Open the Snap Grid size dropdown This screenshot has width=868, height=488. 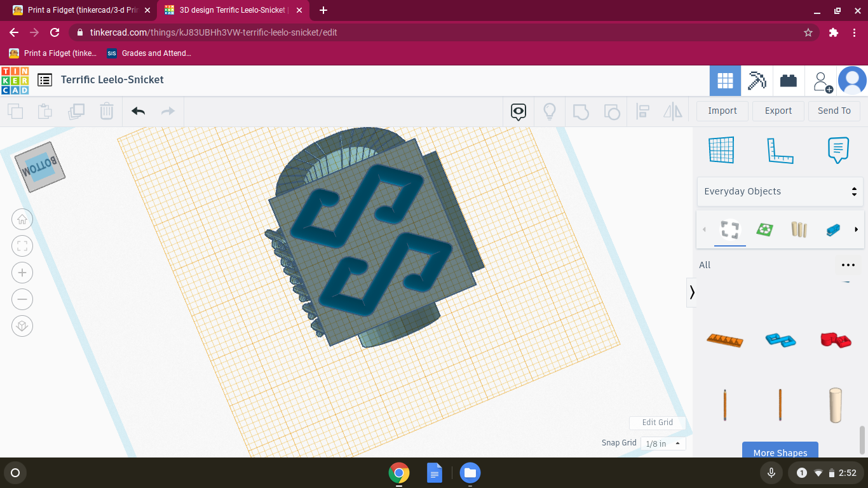point(663,443)
